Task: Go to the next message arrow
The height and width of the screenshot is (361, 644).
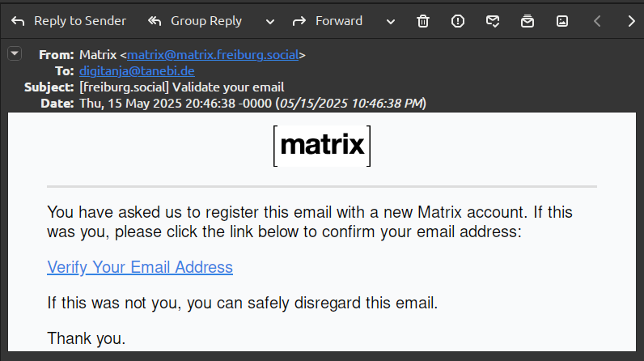Action: pos(632,21)
